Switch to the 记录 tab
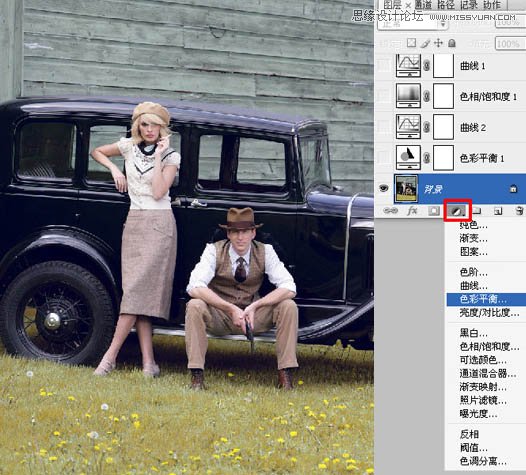This screenshot has height=475, width=526. click(x=469, y=4)
